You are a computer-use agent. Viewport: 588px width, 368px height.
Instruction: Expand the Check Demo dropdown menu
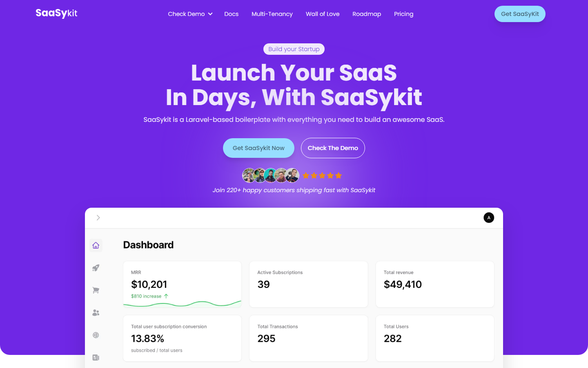[190, 14]
